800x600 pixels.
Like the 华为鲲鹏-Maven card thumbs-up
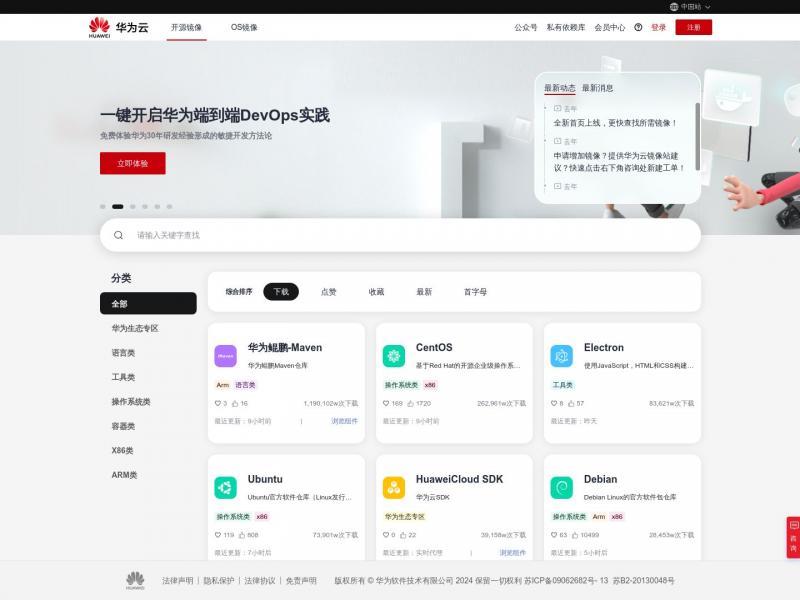235,404
